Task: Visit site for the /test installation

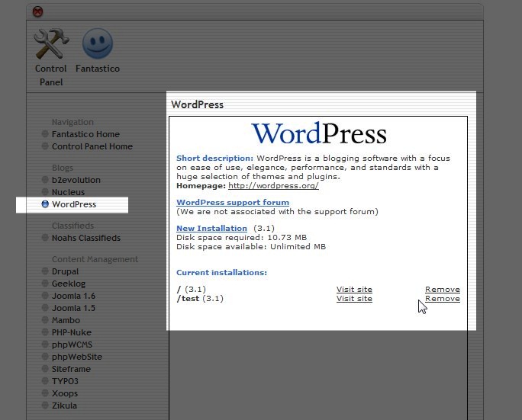Action: (x=354, y=299)
